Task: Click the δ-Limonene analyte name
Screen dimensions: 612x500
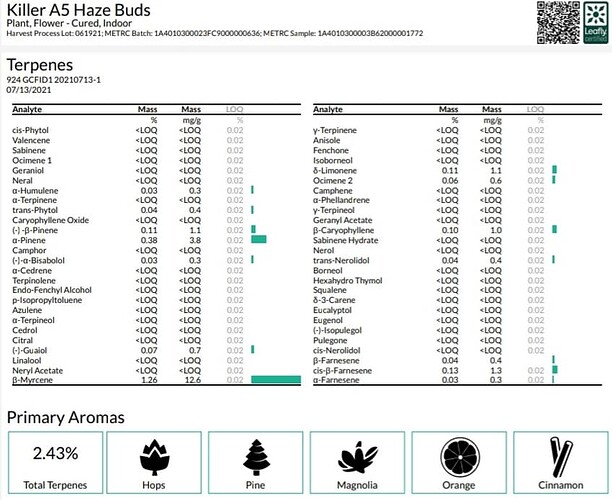Action: 335,171
